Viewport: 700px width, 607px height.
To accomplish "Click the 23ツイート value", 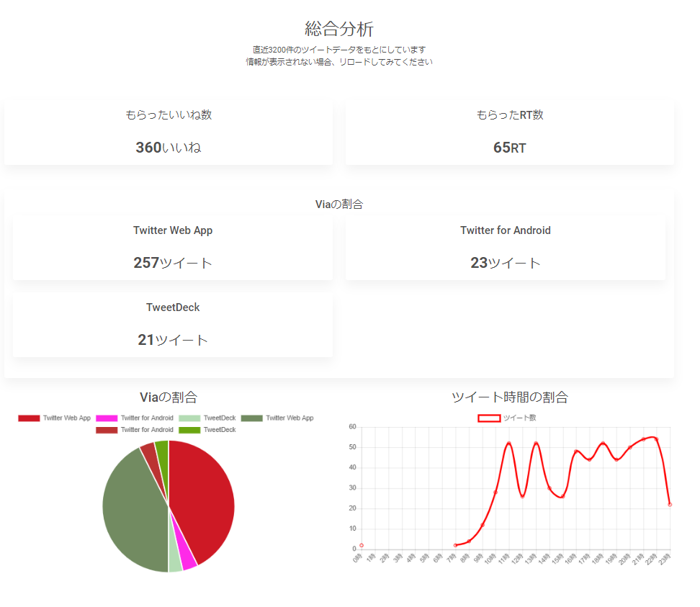I will [x=506, y=262].
